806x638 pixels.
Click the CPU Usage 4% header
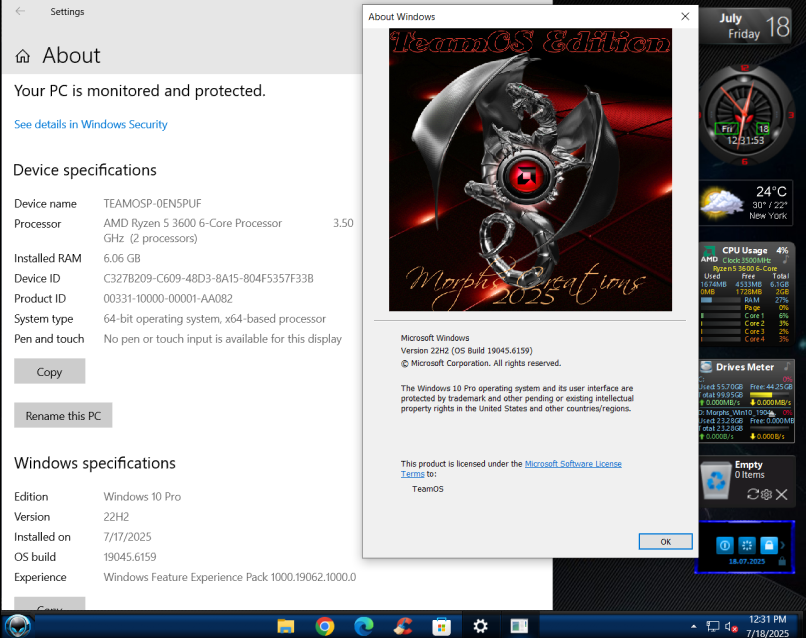(755, 250)
